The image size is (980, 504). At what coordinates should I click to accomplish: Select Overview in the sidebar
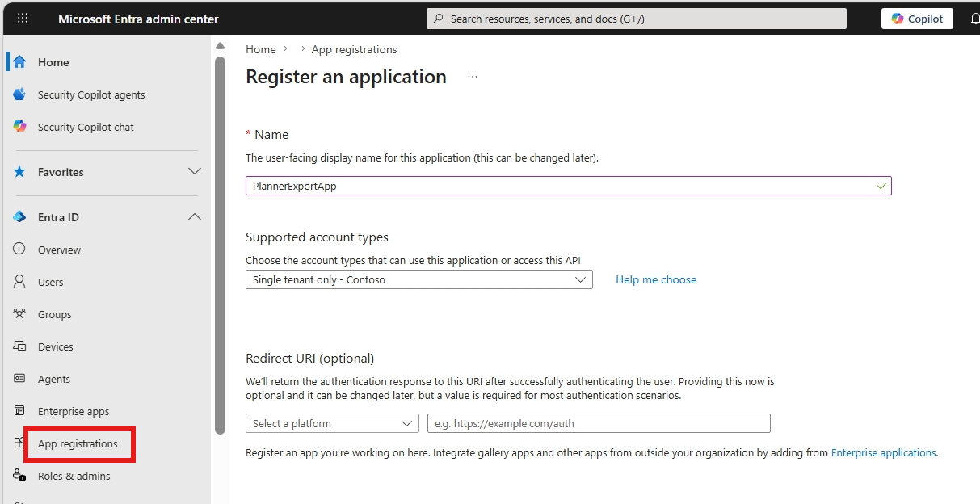[59, 250]
